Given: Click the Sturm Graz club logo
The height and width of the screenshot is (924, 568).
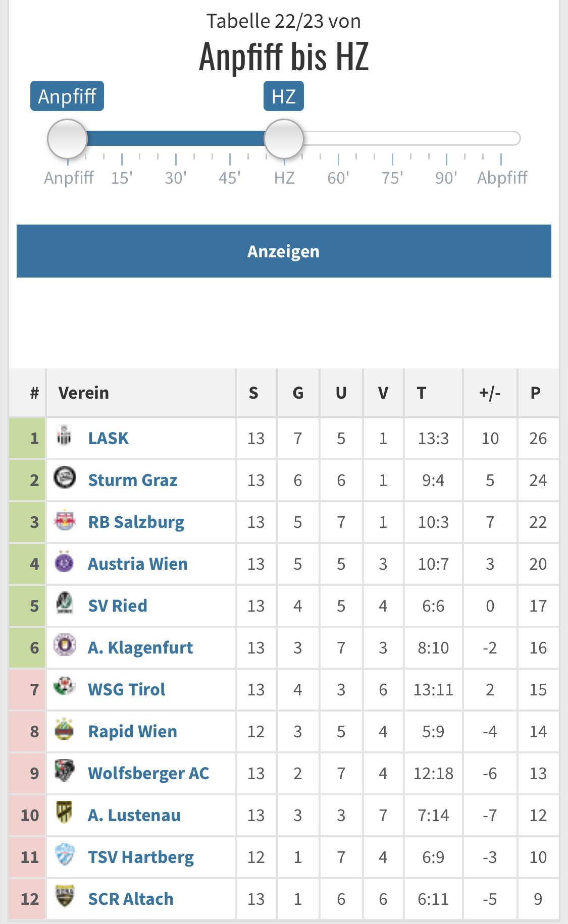Looking at the screenshot, I should (x=65, y=477).
